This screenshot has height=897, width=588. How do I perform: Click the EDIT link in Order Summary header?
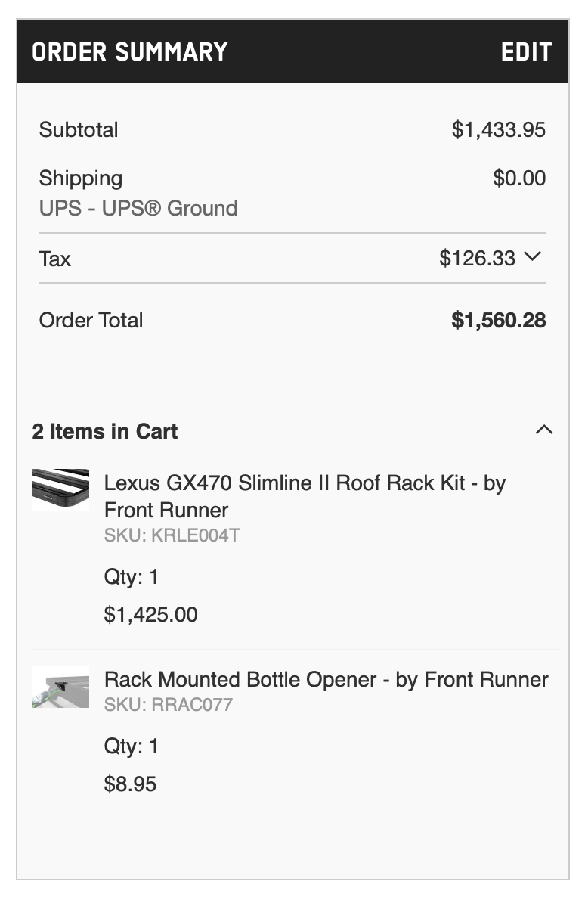click(526, 51)
